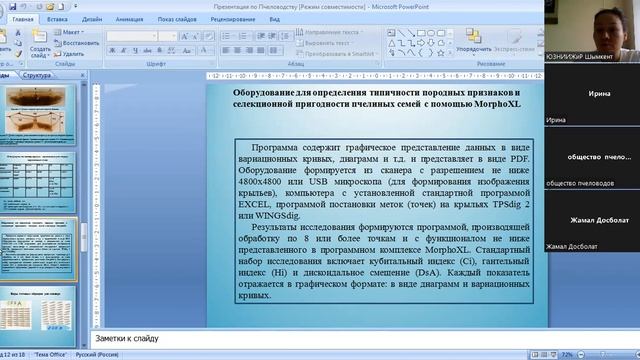This screenshot has height=360, width=640.
Task: Open folder icon in quick access toolbar
Action: point(50,7)
